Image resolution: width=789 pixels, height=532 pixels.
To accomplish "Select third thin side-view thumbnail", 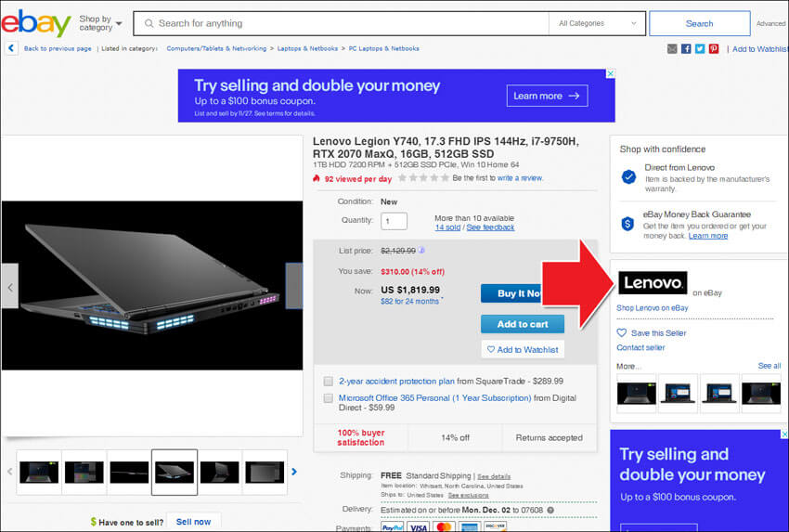I will pyautogui.click(x=129, y=472).
